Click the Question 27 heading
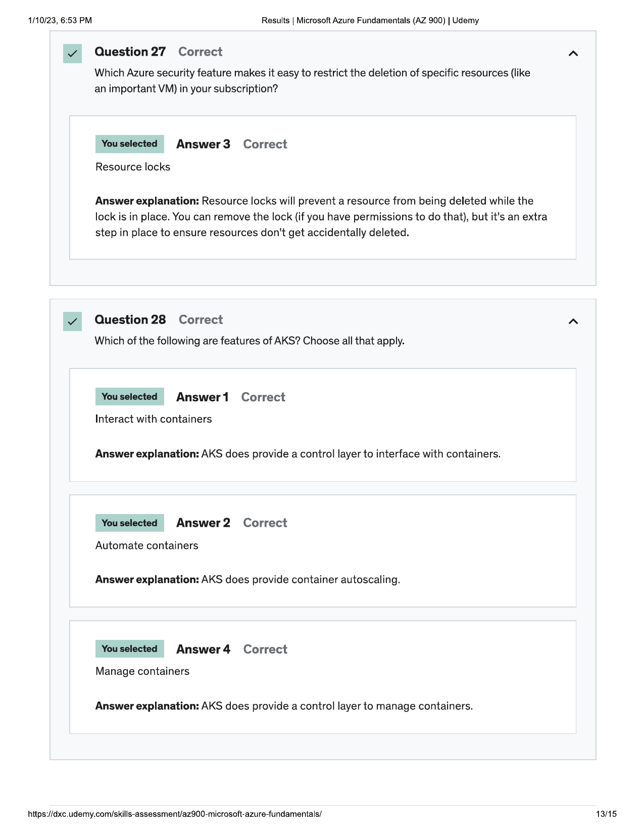The width and height of the screenshot is (644, 834). [x=130, y=52]
